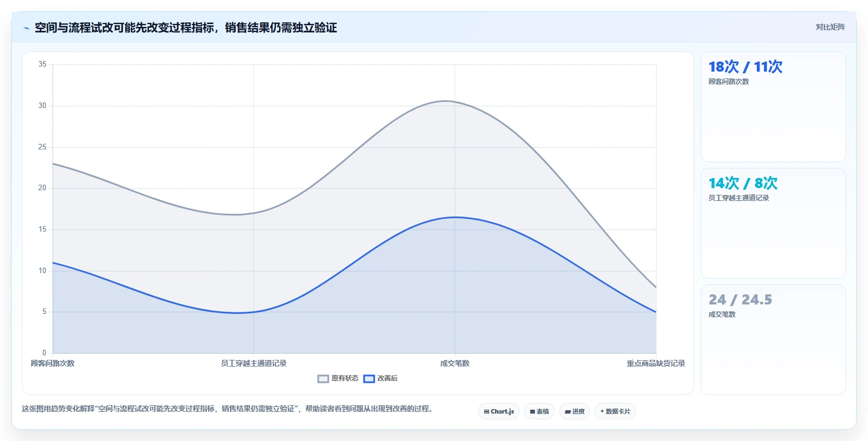Click the 员工穿越主通道记录 x-axis label
The width and height of the screenshot is (868, 441).
(x=253, y=363)
